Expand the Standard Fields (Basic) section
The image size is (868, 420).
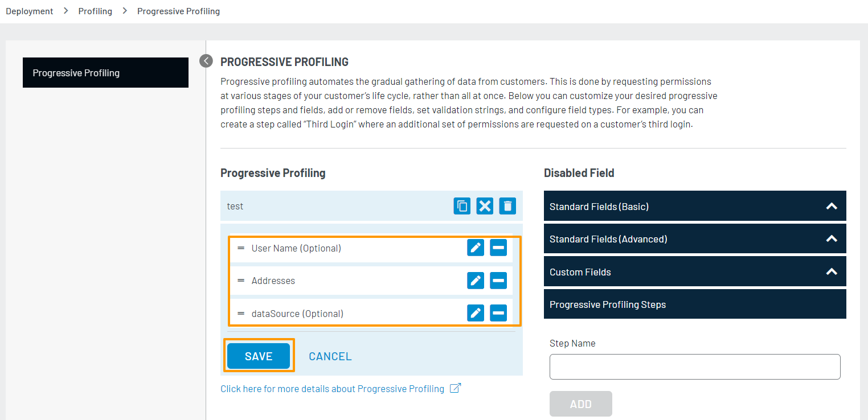coord(832,207)
